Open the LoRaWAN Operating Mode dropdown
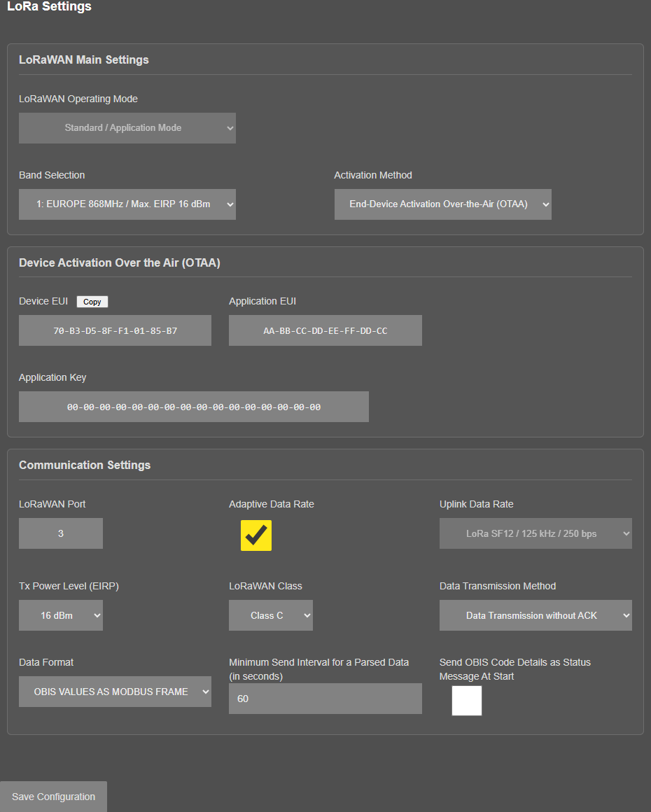 coord(127,128)
